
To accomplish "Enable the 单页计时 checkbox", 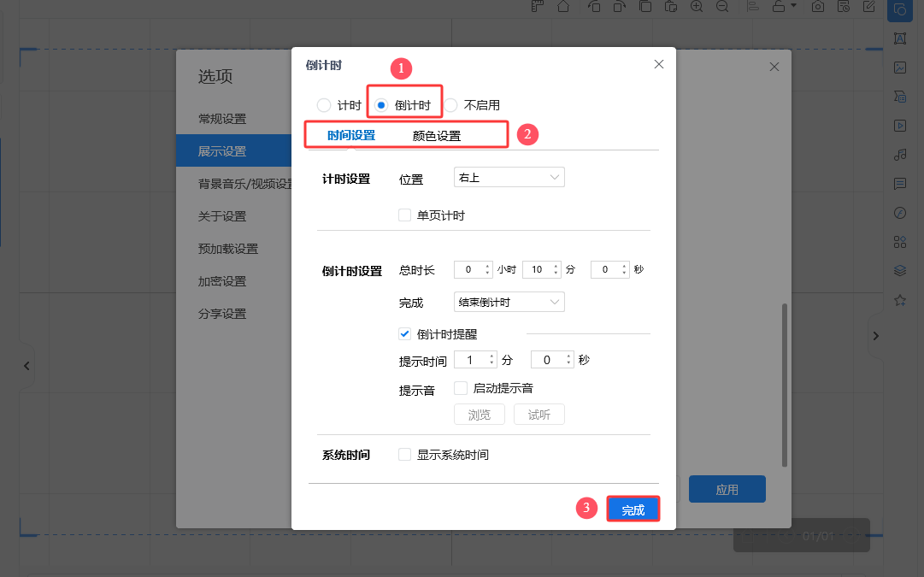I will pos(405,215).
